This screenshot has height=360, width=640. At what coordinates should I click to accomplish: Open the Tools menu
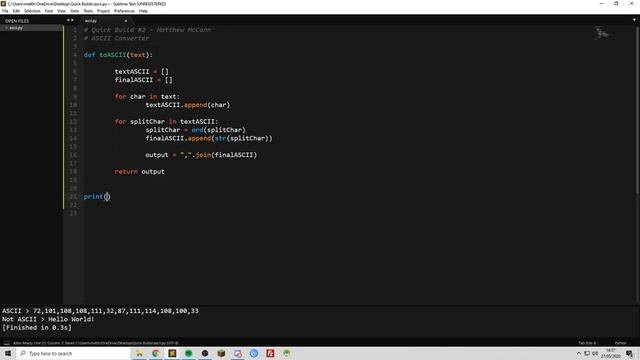(x=88, y=11)
